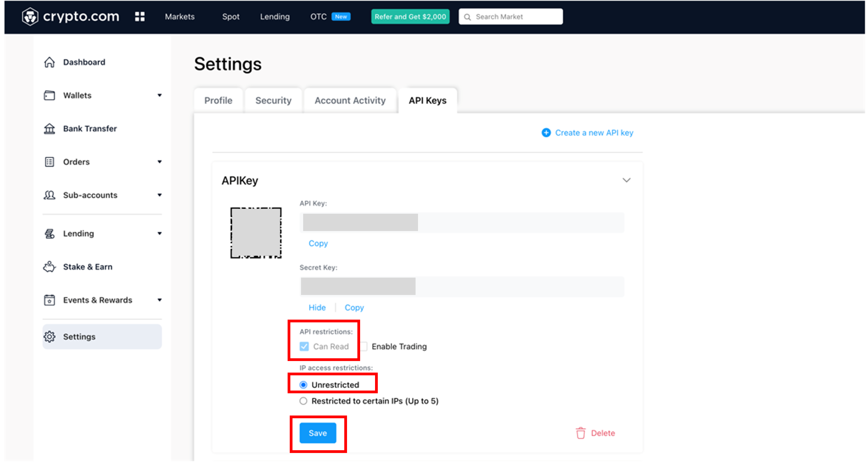
Task: Toggle the Can Read checkbox
Action: click(x=304, y=347)
